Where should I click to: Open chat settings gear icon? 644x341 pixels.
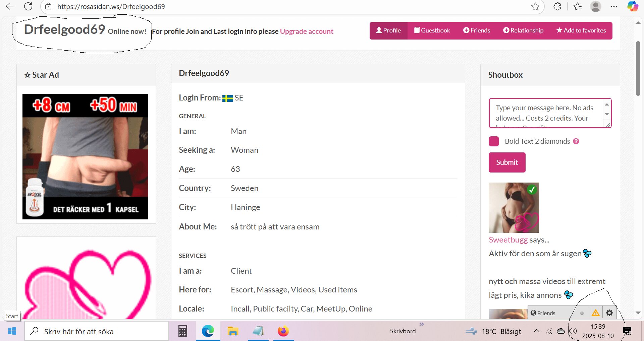coord(609,313)
